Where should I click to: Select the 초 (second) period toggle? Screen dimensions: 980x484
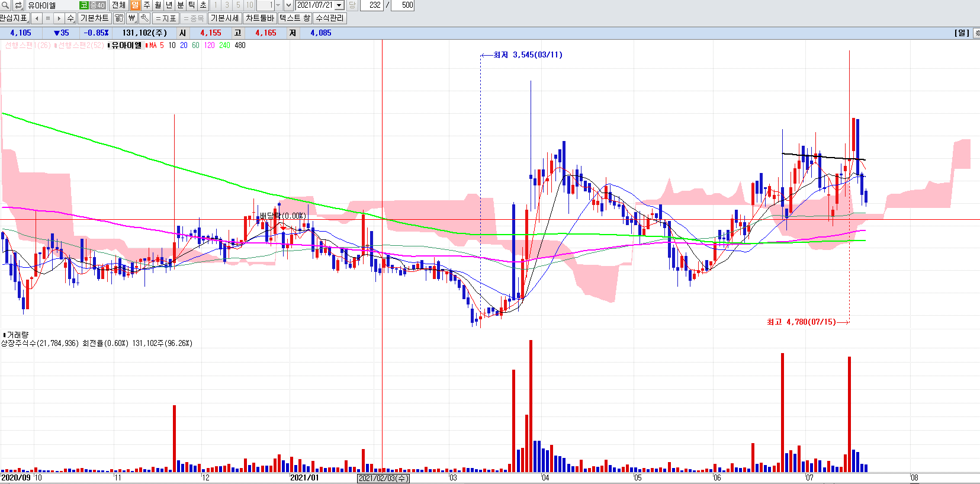[203, 5]
